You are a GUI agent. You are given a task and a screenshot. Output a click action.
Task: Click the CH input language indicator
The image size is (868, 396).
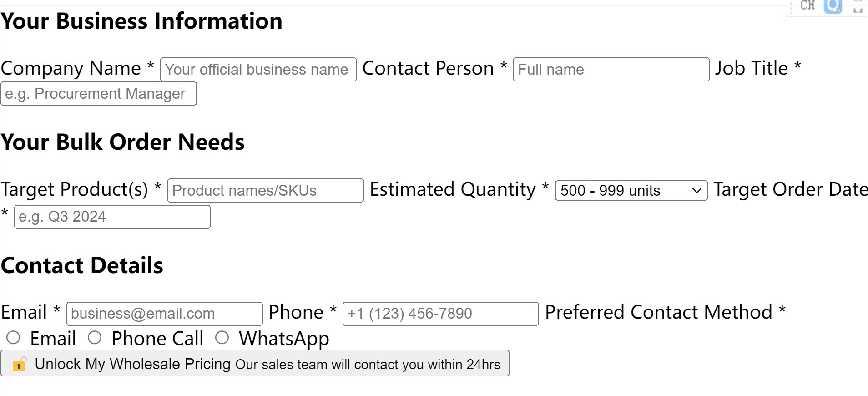pyautogui.click(x=807, y=5)
